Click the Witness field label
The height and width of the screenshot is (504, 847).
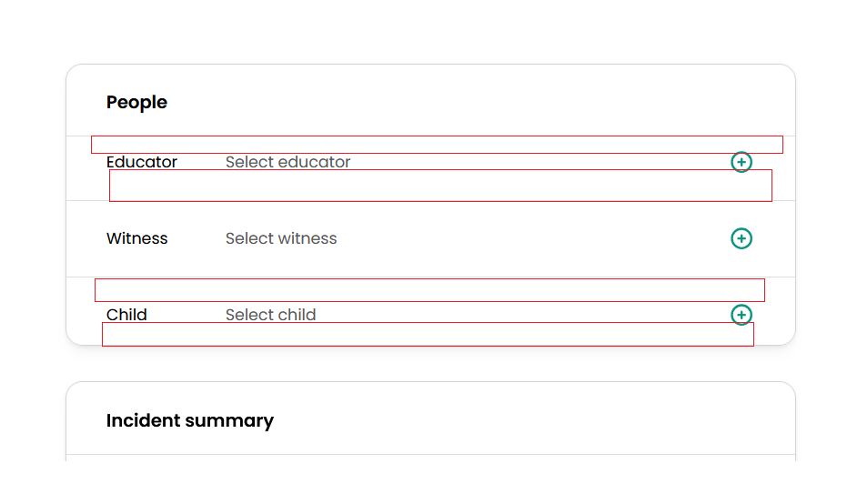(137, 238)
